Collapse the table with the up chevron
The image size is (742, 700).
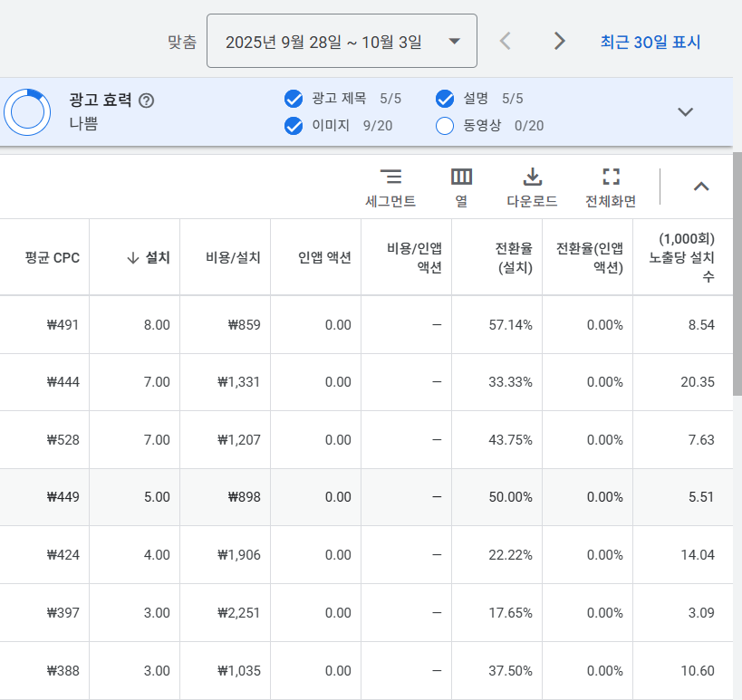(701, 186)
